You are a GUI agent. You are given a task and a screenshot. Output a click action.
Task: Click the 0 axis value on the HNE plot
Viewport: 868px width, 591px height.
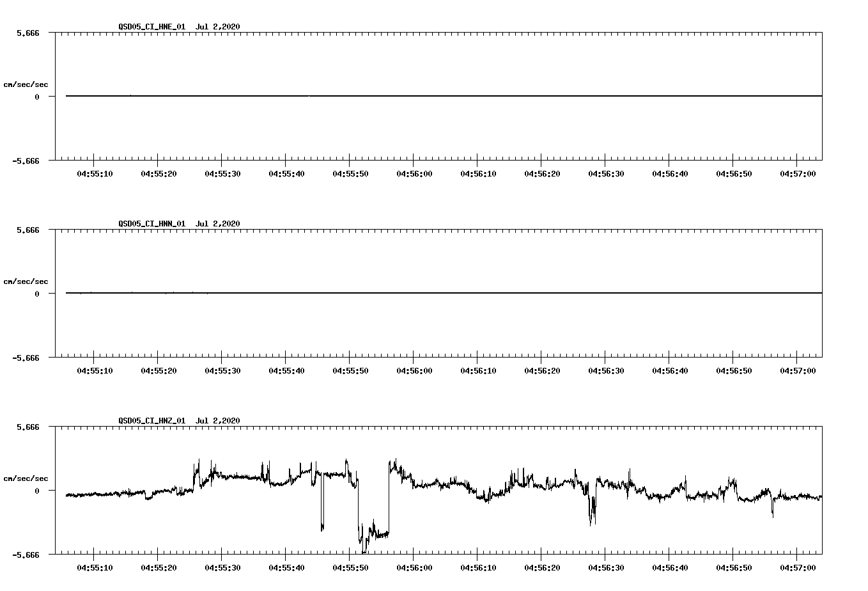pos(37,97)
